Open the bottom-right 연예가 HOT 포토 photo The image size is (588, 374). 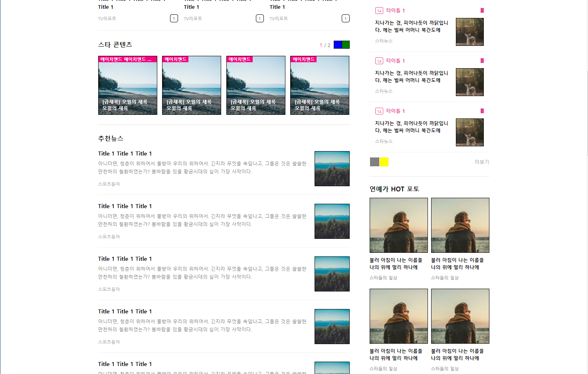pyautogui.click(x=460, y=316)
